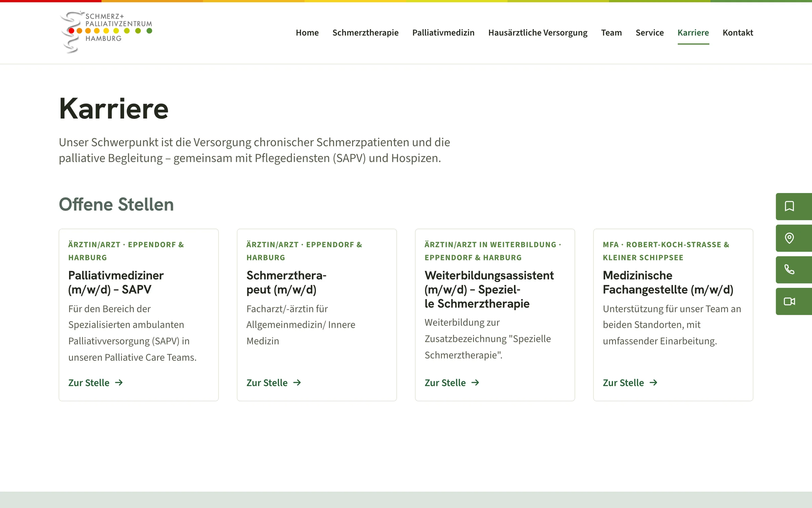Click the Offene Stellen heading
This screenshot has height=508, width=812.
(x=116, y=205)
